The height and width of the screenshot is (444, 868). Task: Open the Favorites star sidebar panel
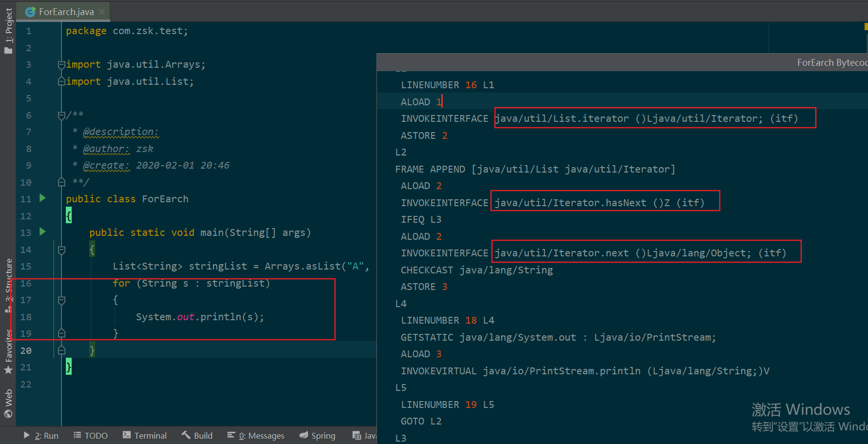pos(8,352)
